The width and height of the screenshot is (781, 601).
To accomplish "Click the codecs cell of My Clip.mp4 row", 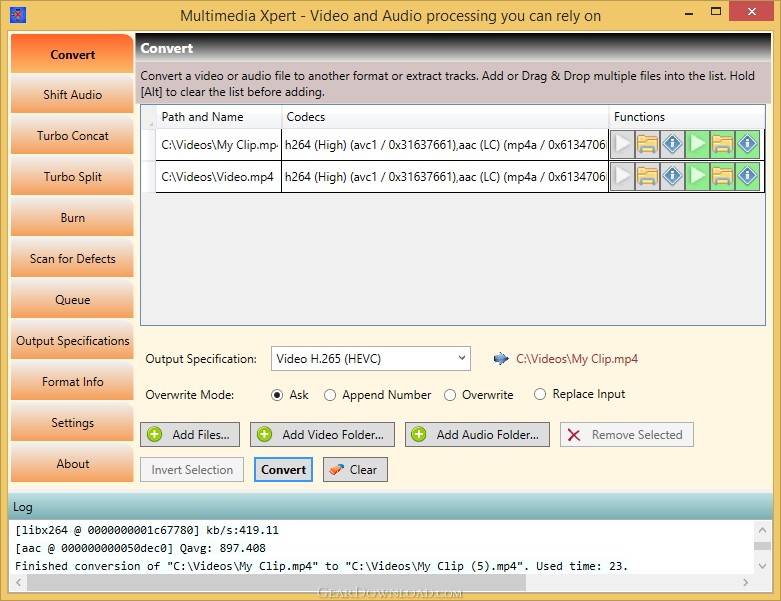I will point(445,144).
